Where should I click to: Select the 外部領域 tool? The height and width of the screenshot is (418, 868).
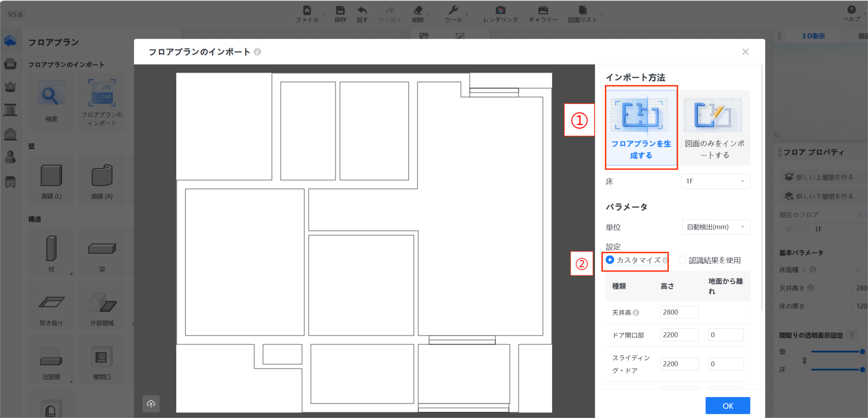102,307
